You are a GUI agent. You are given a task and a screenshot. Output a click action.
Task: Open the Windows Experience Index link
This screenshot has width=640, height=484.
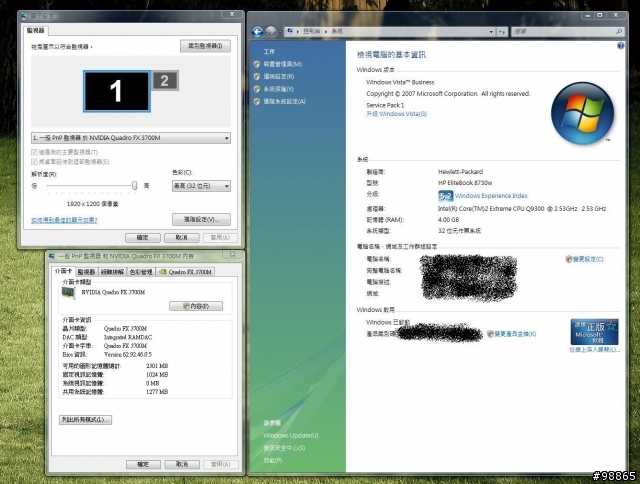tap(491, 195)
